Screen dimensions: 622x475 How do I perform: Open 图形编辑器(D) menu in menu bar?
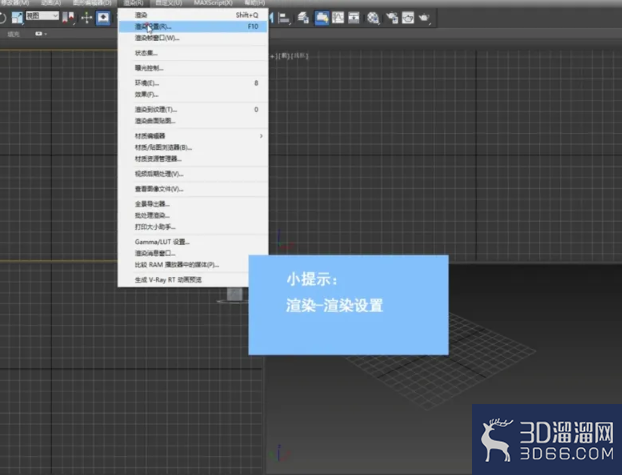point(92,3)
